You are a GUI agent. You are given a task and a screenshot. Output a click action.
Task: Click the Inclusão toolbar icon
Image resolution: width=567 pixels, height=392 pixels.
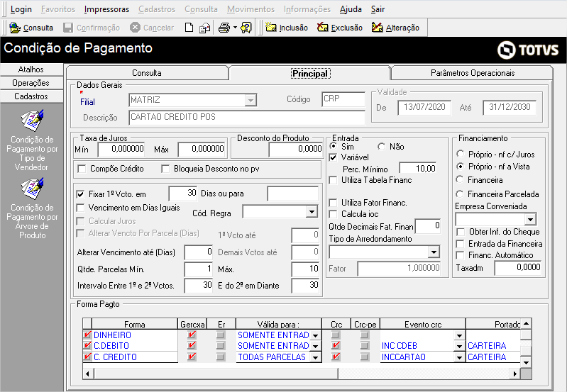(271, 28)
